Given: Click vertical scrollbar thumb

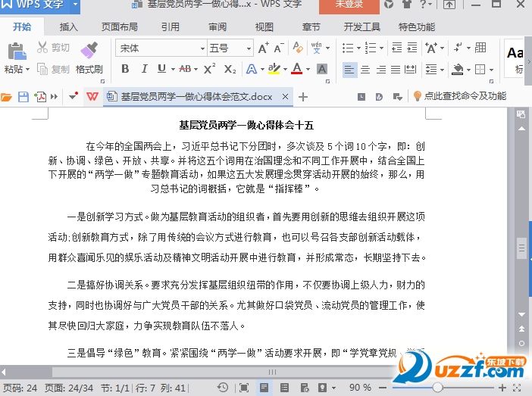Looking at the screenshot, I should click(521, 248).
